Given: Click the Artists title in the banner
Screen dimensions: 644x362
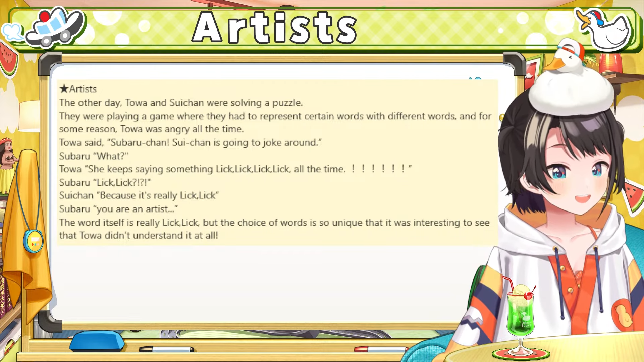Looking at the screenshot, I should point(274,27).
